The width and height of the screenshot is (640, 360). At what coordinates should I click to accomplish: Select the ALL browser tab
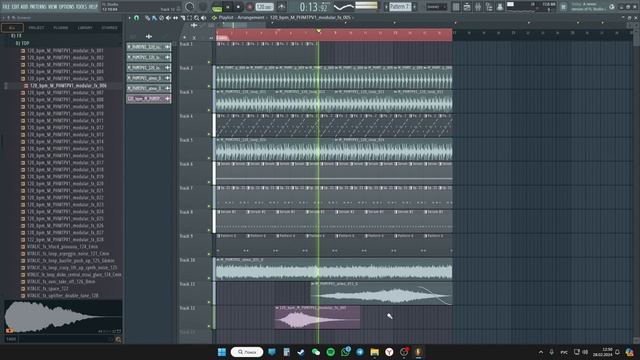pyautogui.click(x=12, y=28)
